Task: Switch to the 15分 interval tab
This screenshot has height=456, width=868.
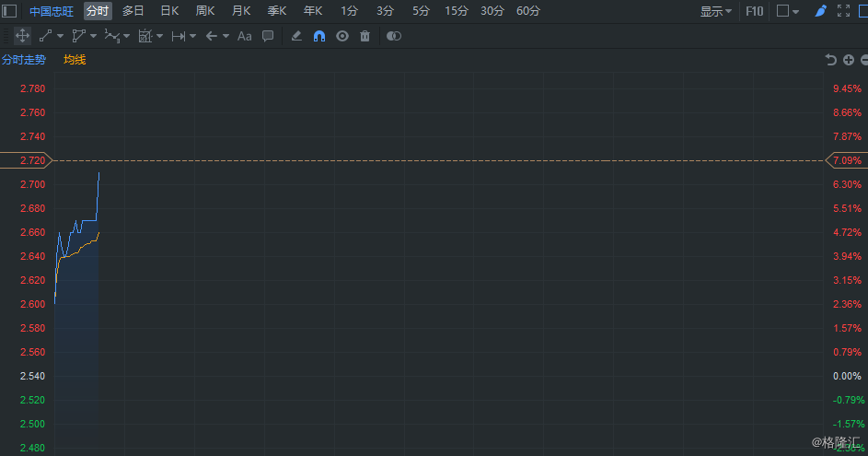Action: 457,10
